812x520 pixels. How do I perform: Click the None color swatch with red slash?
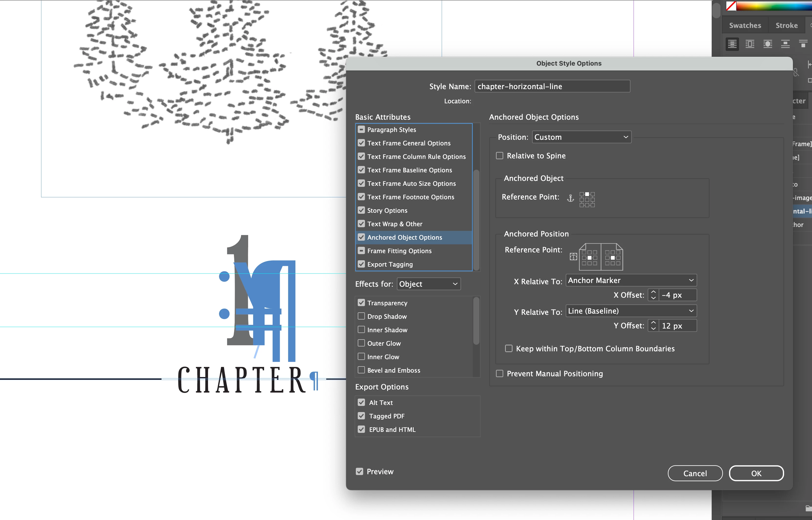731,6
